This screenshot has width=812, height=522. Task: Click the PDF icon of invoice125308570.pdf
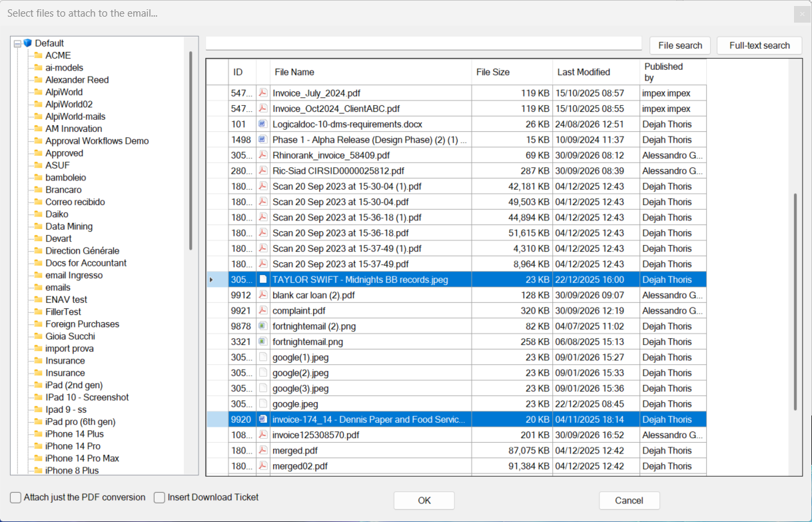click(262, 435)
